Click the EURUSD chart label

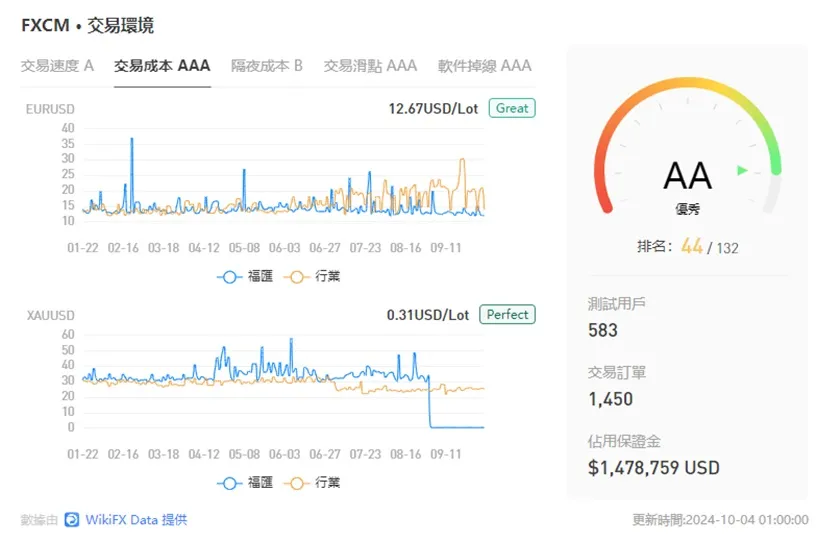pyautogui.click(x=50, y=109)
